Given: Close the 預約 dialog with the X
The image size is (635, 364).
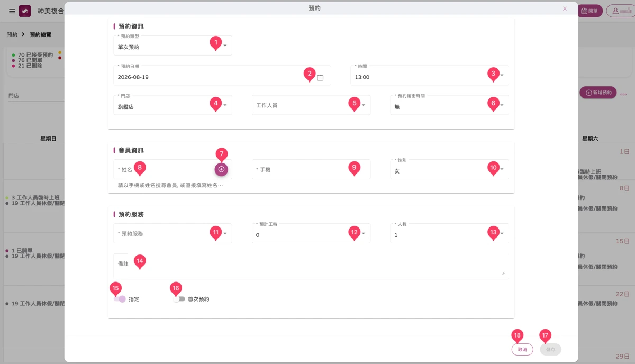Looking at the screenshot, I should [565, 8].
